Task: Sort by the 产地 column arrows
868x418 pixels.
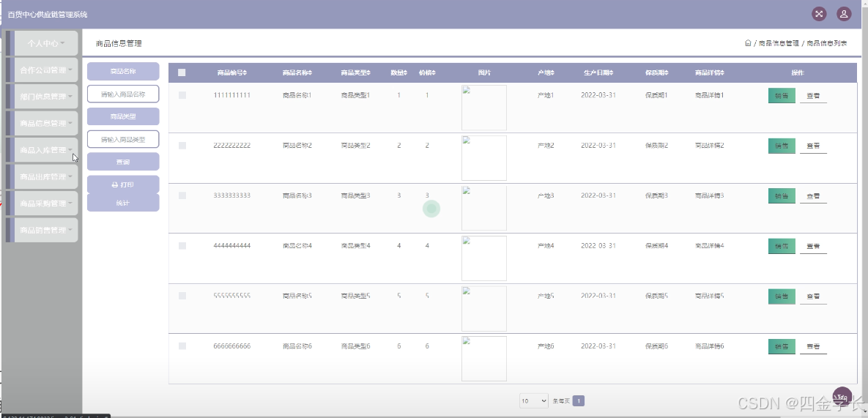Action: (552, 73)
